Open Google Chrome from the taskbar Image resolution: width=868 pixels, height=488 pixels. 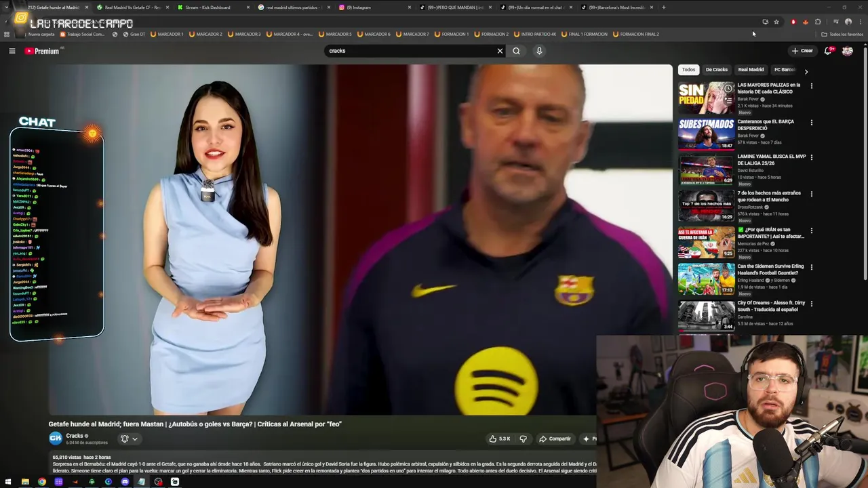click(42, 482)
